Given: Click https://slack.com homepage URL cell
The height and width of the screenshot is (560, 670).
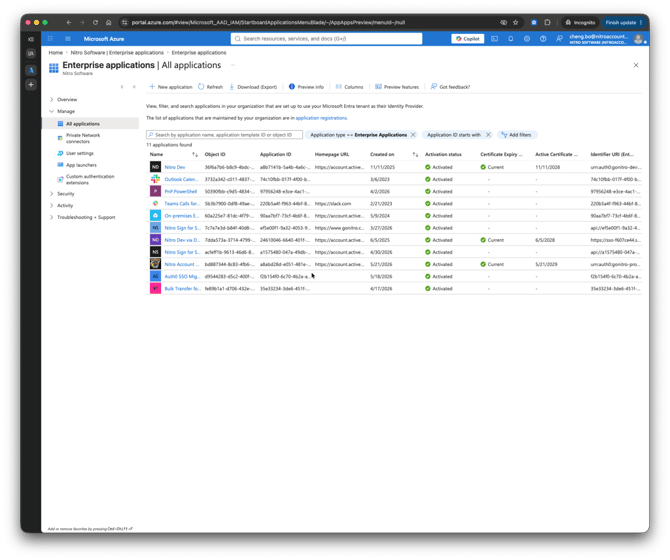Looking at the screenshot, I should (x=333, y=204).
